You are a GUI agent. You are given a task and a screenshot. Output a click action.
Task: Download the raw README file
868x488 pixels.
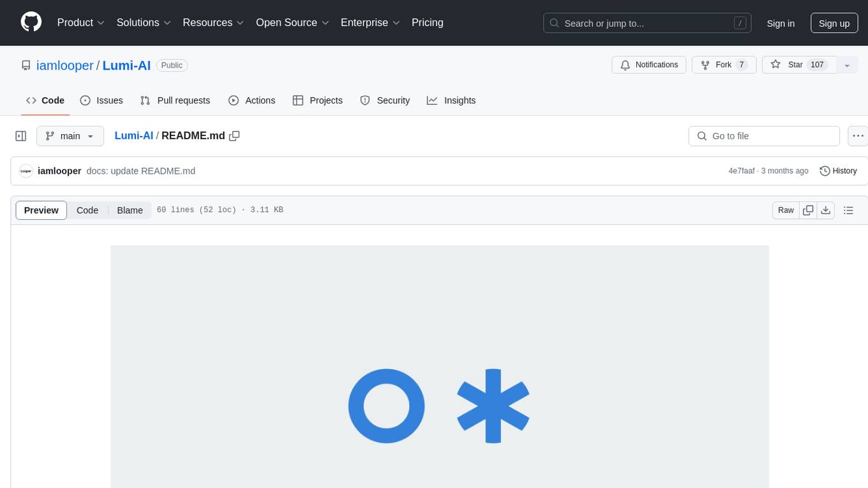point(826,210)
